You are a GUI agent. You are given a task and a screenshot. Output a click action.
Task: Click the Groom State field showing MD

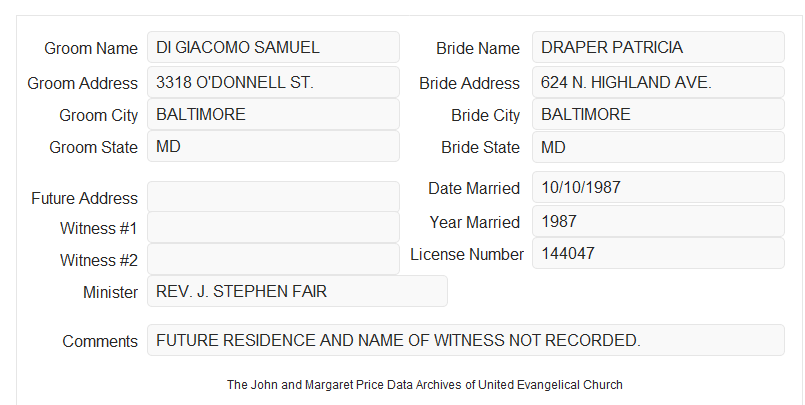pyautogui.click(x=273, y=146)
